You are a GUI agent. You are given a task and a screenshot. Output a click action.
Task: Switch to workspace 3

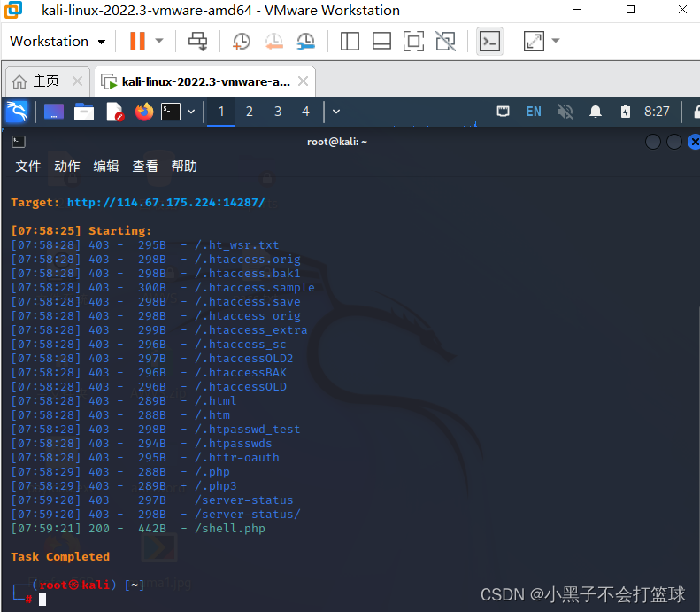pyautogui.click(x=278, y=112)
